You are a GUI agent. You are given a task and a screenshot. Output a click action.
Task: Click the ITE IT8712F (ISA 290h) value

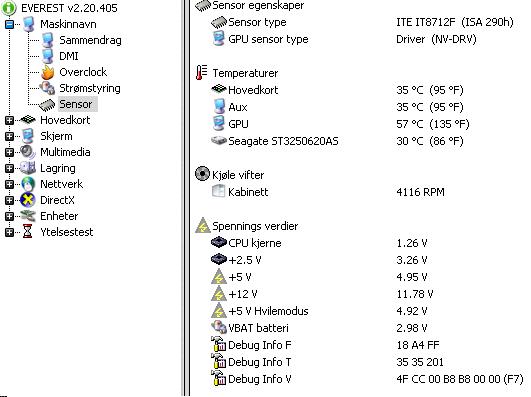point(455,22)
